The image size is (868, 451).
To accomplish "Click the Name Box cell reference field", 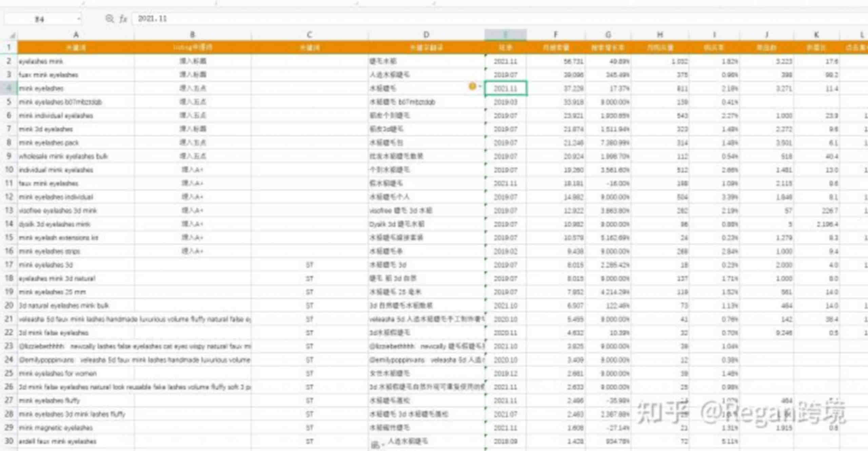I will click(40, 19).
